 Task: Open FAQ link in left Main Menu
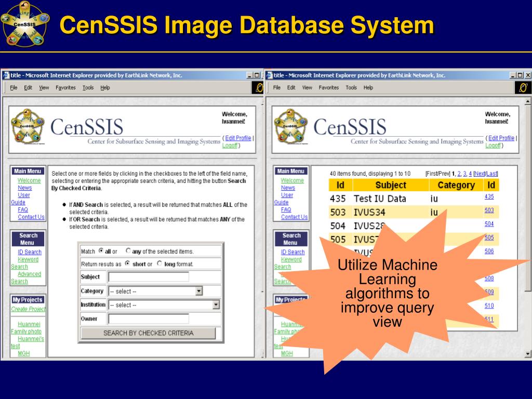pos(23,210)
